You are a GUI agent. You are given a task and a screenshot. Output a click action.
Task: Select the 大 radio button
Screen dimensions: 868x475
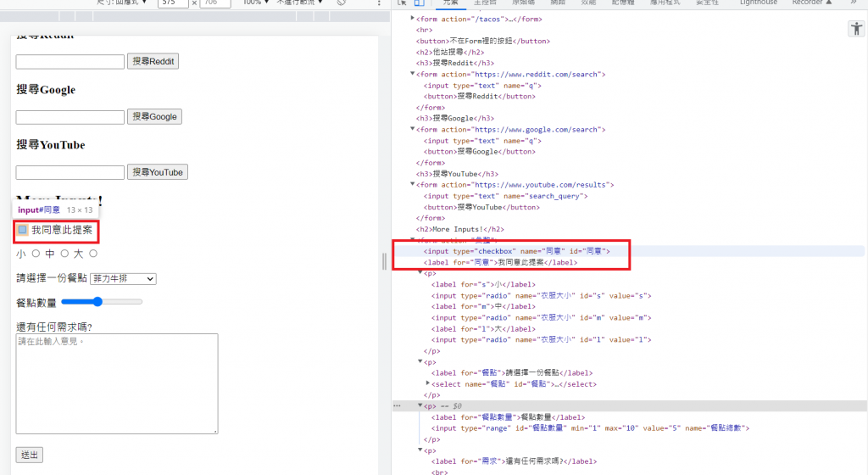tap(93, 254)
